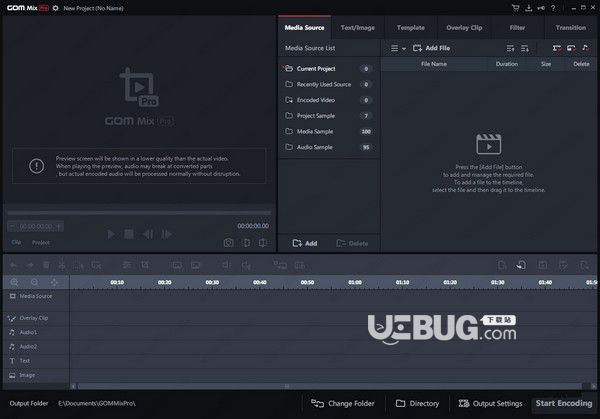This screenshot has width=600, height=419.
Task: Click the Redo arrow in the timeline toolbar
Action: [x=30, y=265]
